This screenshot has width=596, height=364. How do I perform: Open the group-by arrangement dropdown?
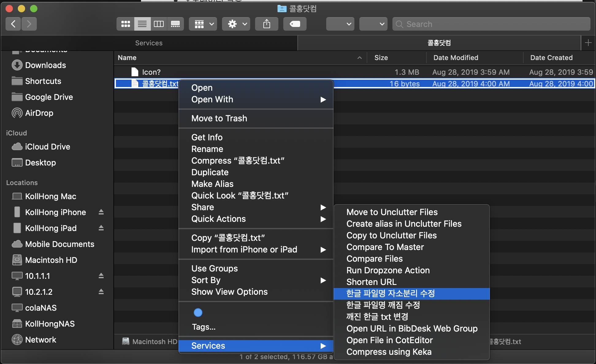click(204, 24)
